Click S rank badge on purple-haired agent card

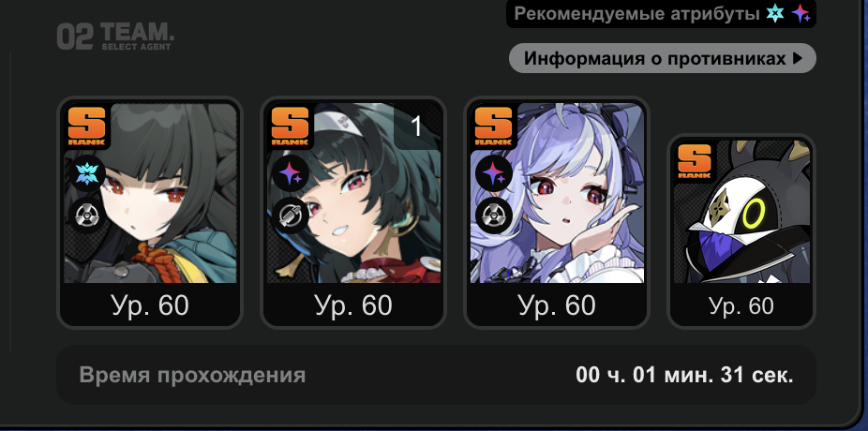point(493,126)
